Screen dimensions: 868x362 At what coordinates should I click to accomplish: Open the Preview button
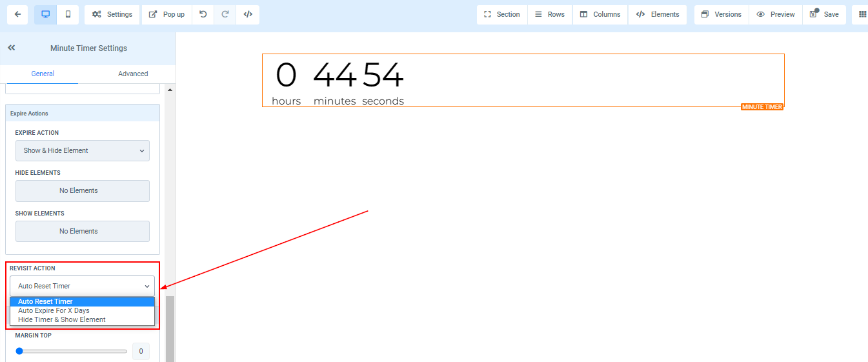(775, 14)
